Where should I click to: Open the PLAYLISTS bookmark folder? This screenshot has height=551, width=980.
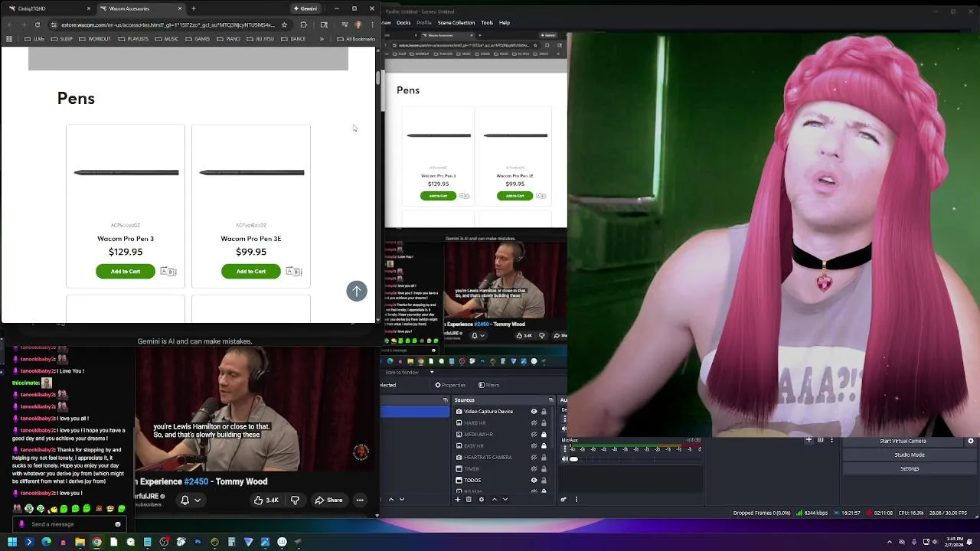133,39
